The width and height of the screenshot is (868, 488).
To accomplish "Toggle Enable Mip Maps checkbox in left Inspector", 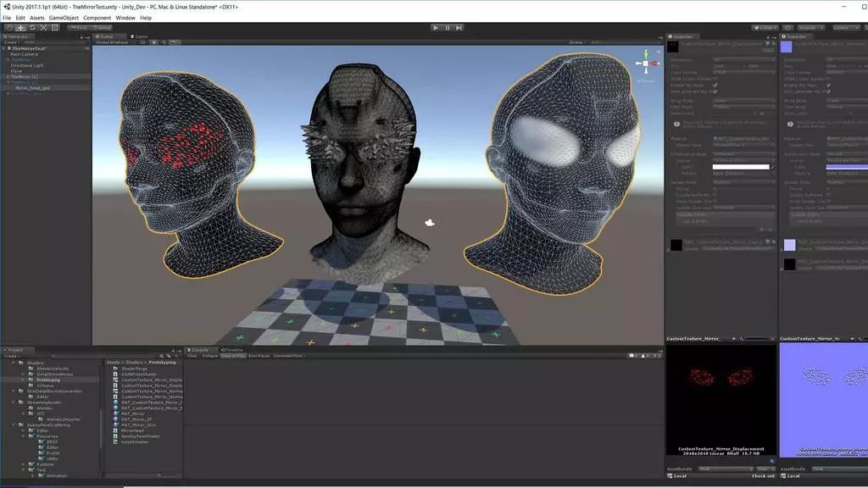I will click(x=715, y=86).
